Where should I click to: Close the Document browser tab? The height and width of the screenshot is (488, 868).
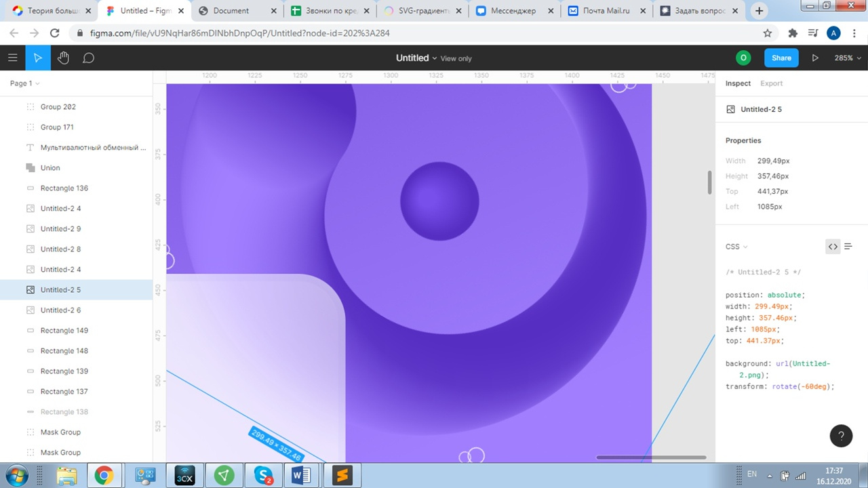point(273,11)
